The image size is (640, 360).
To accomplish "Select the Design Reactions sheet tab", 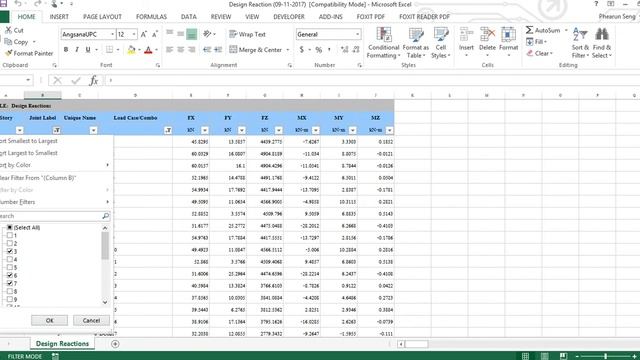I will [62, 344].
